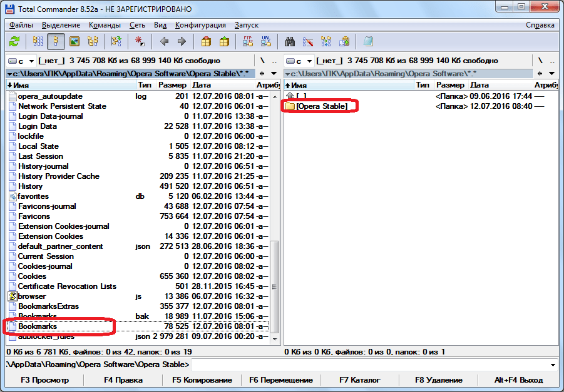Open the Выделение menu
The width and height of the screenshot is (564, 392).
[x=61, y=25]
